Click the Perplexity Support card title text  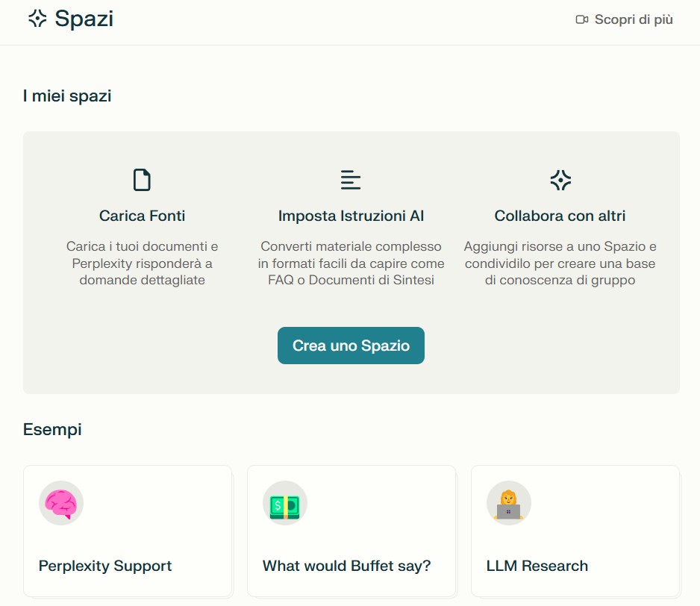pos(104,566)
